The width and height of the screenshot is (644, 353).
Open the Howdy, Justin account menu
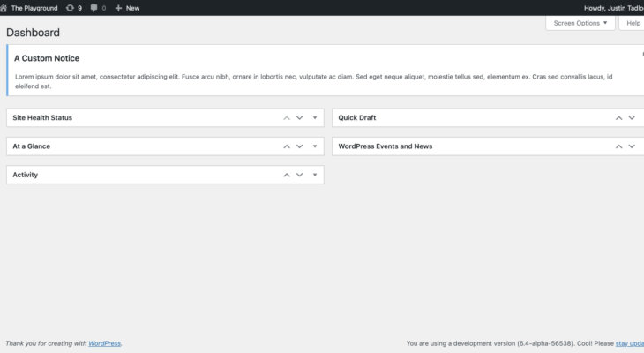click(613, 8)
